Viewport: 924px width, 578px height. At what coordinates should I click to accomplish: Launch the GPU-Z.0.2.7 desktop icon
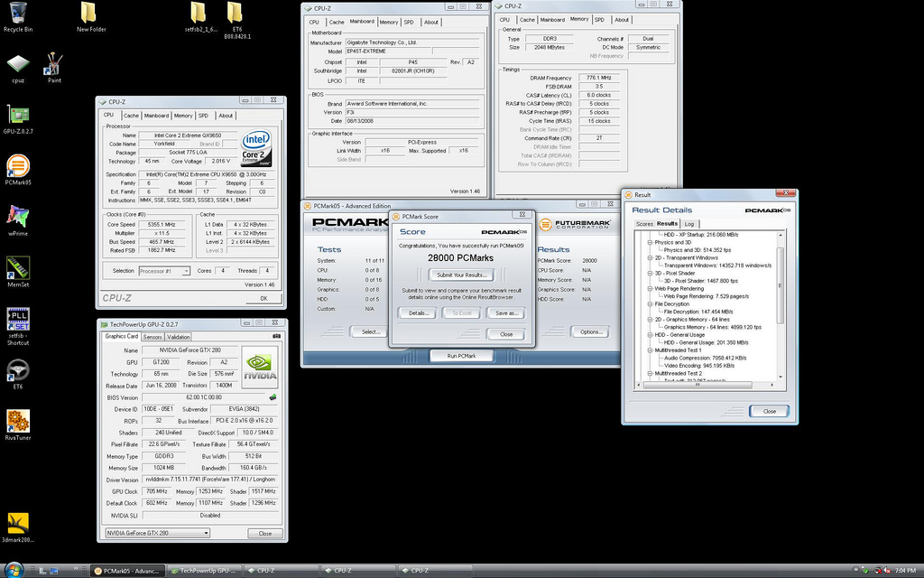(x=18, y=119)
